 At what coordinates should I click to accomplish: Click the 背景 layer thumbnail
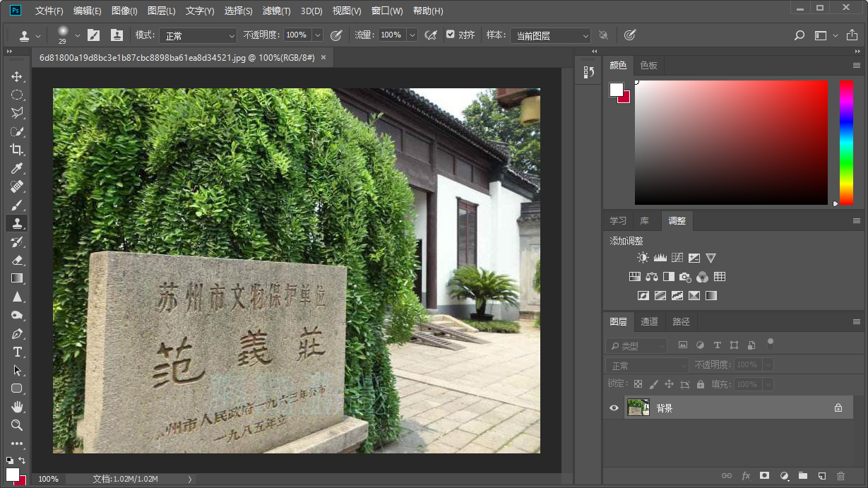coord(638,407)
